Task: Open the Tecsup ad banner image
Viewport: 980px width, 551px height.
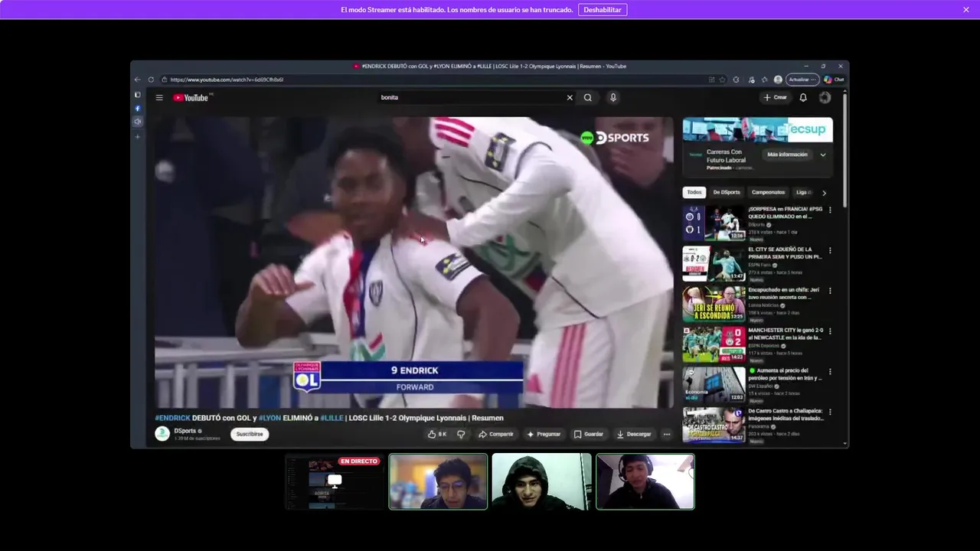Action: click(758, 129)
